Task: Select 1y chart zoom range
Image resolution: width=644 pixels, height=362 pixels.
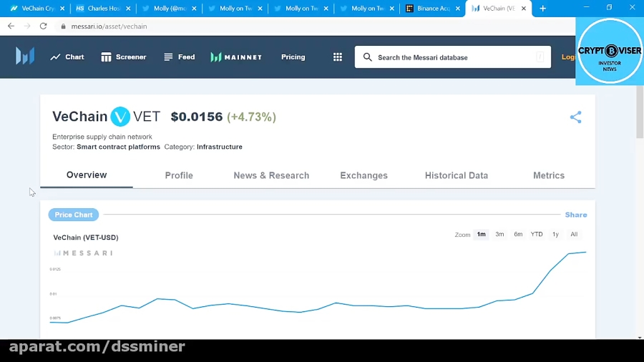Action: click(x=555, y=235)
